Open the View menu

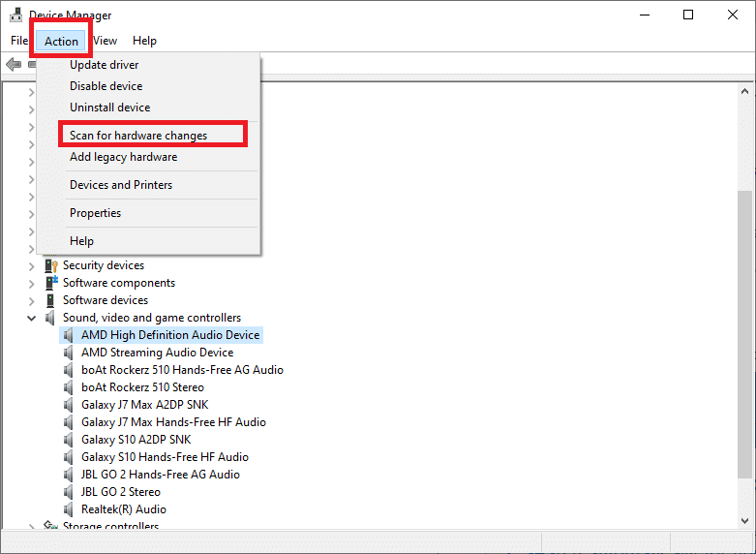[106, 41]
